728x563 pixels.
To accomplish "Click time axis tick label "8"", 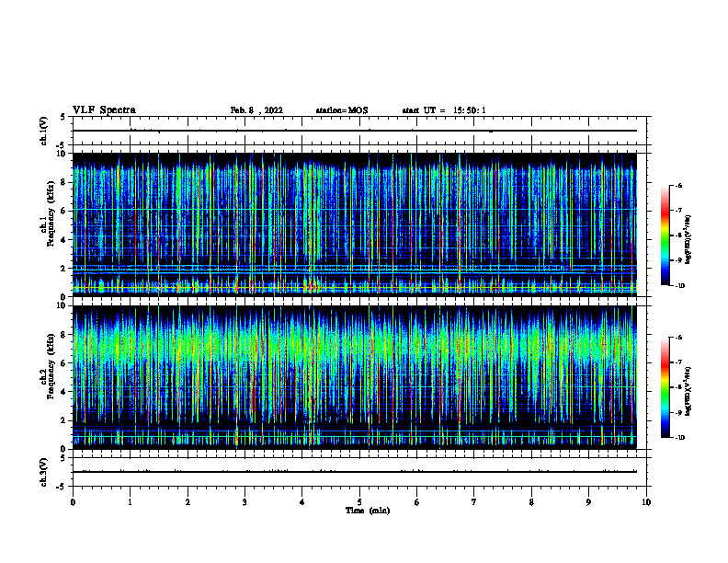I will 531,502.
